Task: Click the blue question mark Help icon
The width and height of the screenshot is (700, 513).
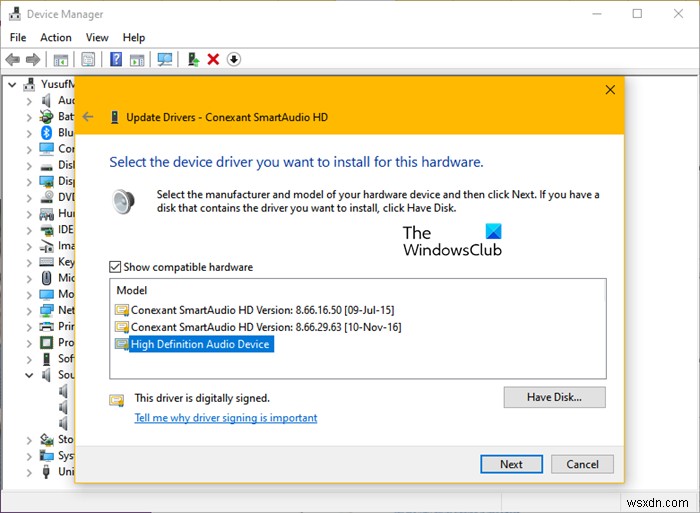Action: 116,60
